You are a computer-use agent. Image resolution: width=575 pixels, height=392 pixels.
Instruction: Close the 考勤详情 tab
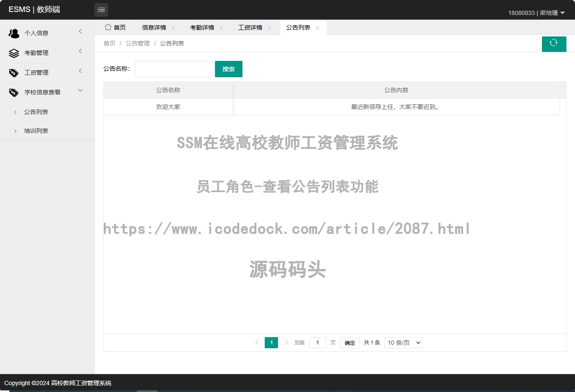click(221, 27)
